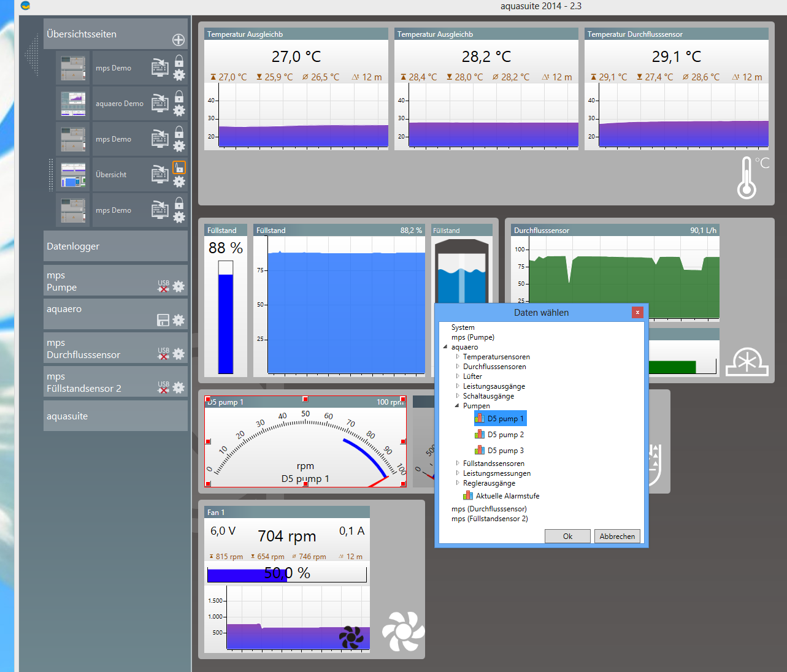This screenshot has height=672, width=787.
Task: Toggle the unlocked padlock on Übersicht page
Action: 179,167
